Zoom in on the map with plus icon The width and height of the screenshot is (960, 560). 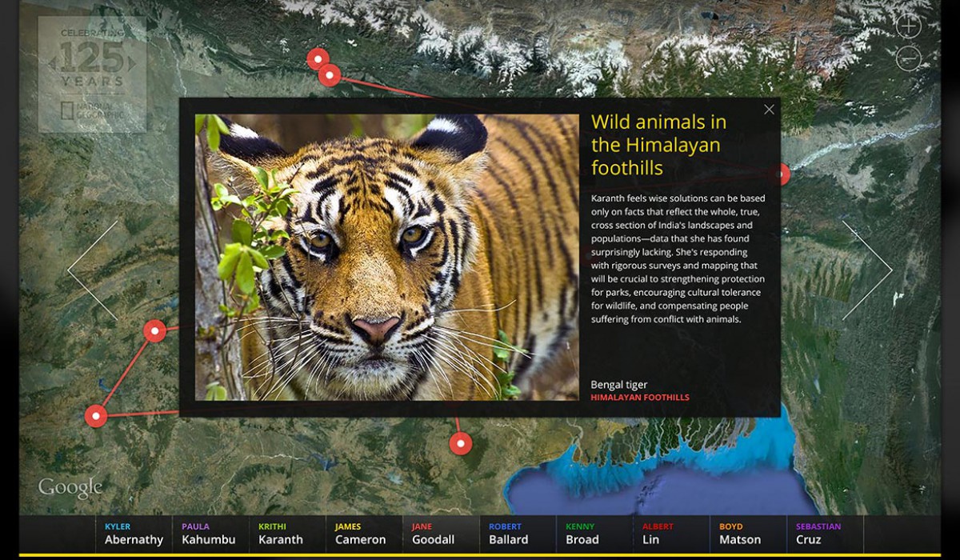(908, 26)
